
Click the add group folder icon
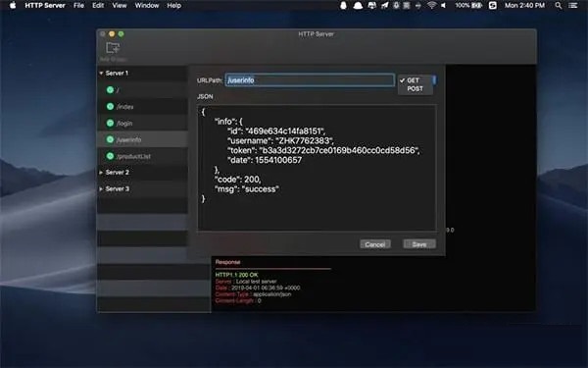(113, 48)
